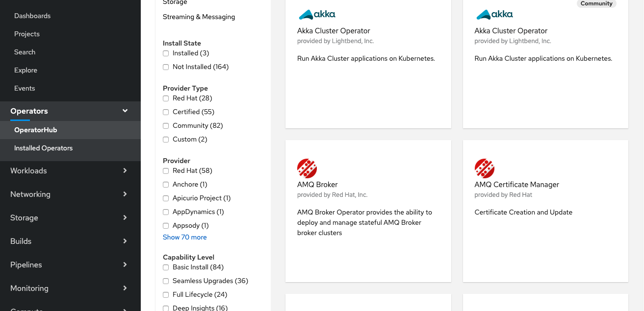Click 'Certificate Creation and Update' description
This screenshot has width=644, height=311.
(523, 213)
